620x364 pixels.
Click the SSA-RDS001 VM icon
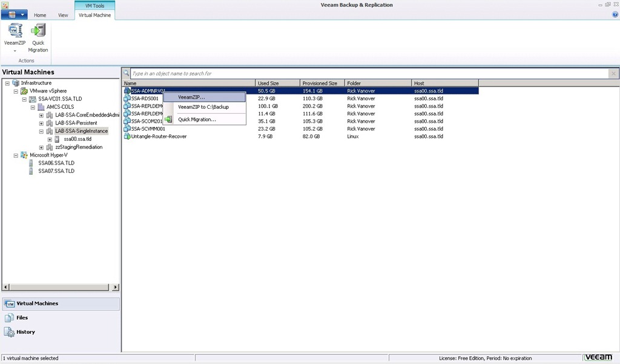[127, 99]
